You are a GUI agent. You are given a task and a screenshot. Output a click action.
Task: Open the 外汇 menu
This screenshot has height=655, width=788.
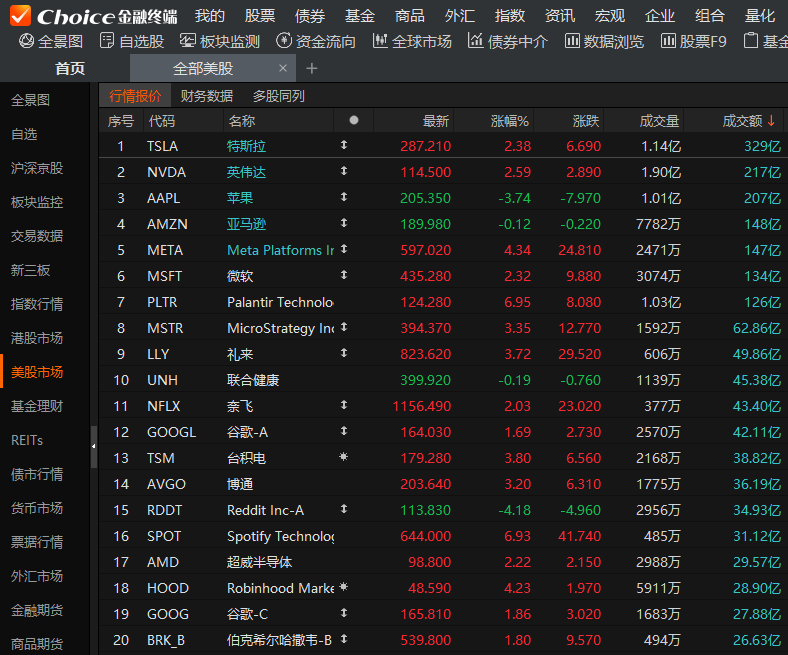point(460,16)
